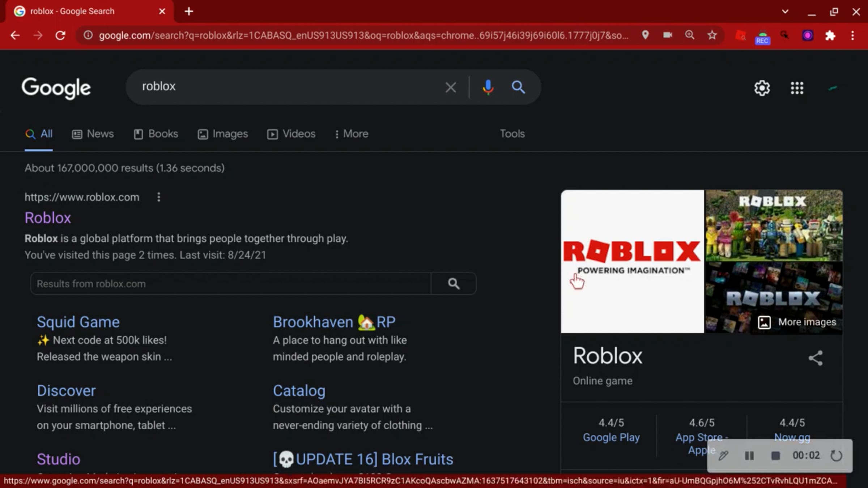Open the Brookhaven RP link
The image size is (868, 488).
click(x=334, y=322)
